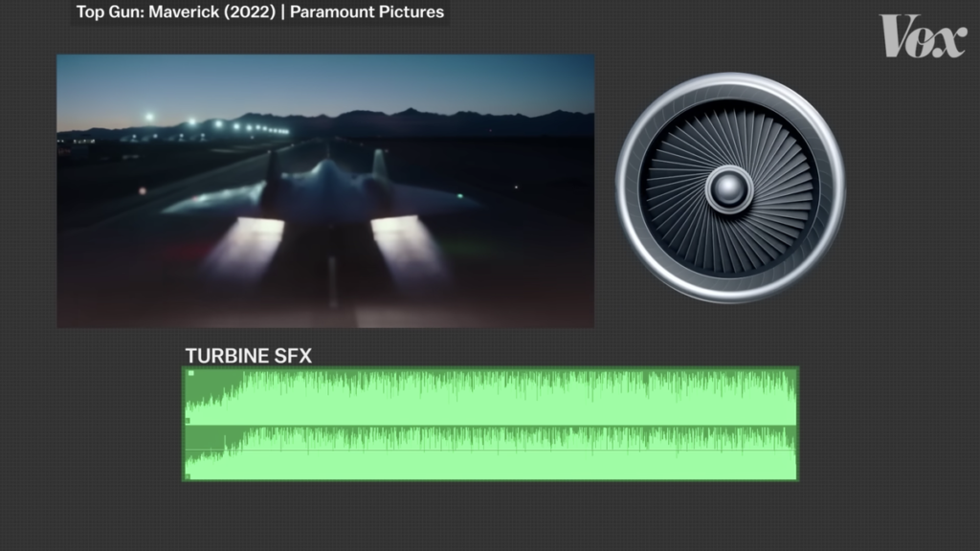Click the "TURBINE SFX" label
The width and height of the screenshot is (980, 551).
[x=248, y=356]
